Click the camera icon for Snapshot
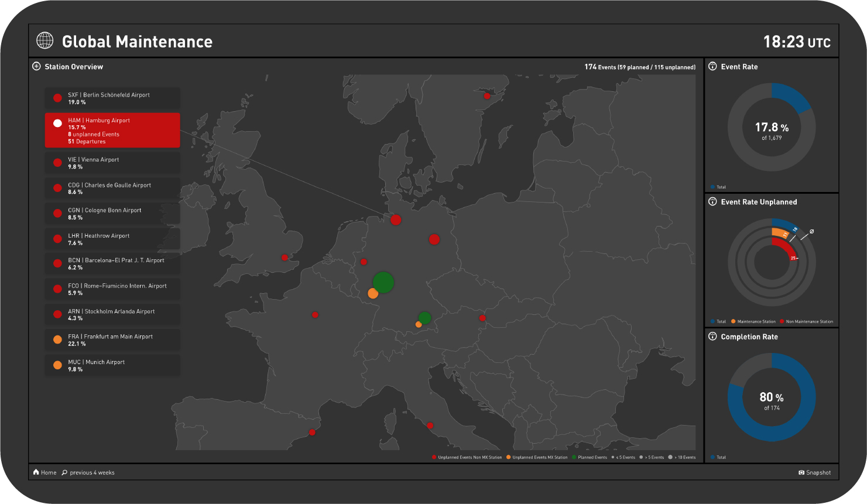Screen dimensions: 867x504 (x=801, y=473)
